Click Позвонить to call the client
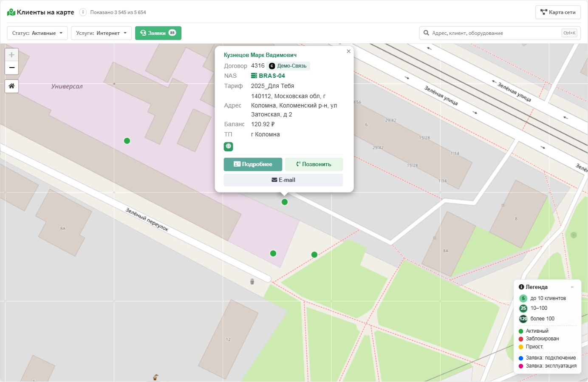Image resolution: width=588 pixels, height=382 pixels. pos(314,164)
